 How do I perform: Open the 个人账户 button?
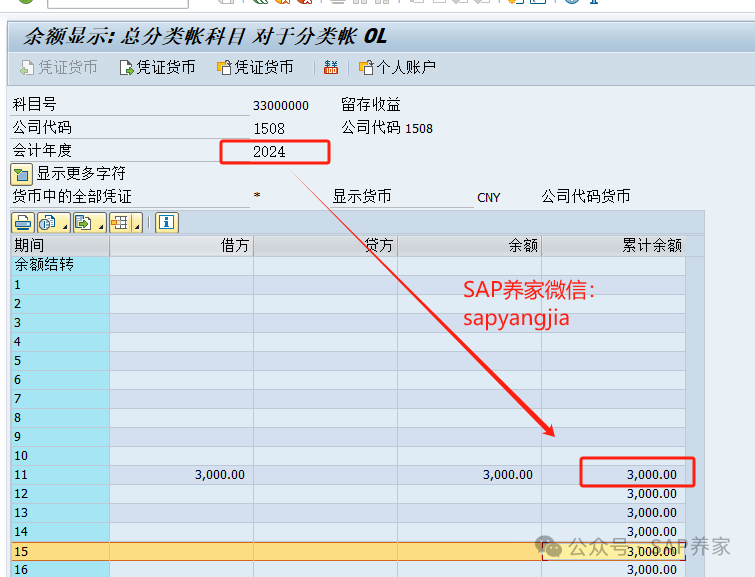397,67
